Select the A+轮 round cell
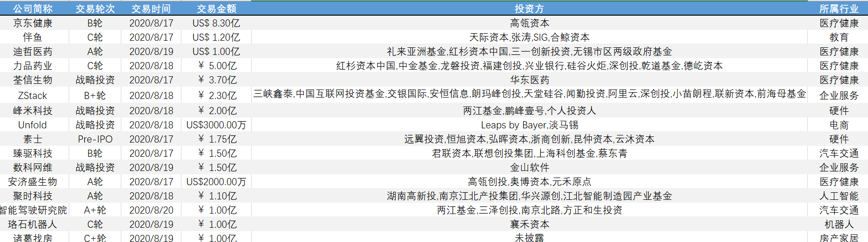This screenshot has width=868, height=242. [95, 210]
